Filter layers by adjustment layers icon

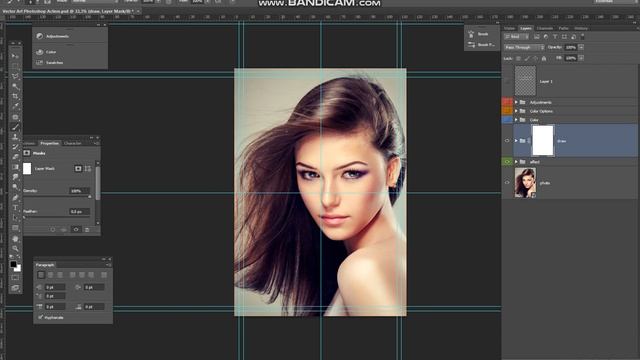546,37
